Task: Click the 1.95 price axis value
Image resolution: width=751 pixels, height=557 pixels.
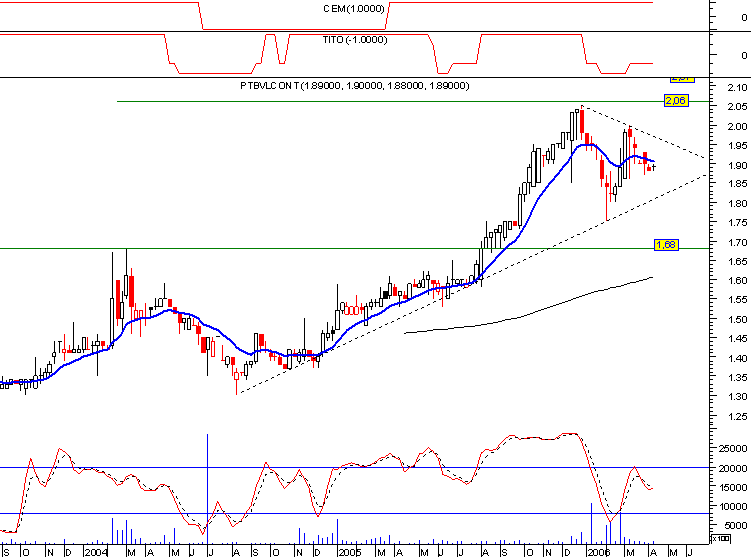Action: (737, 146)
